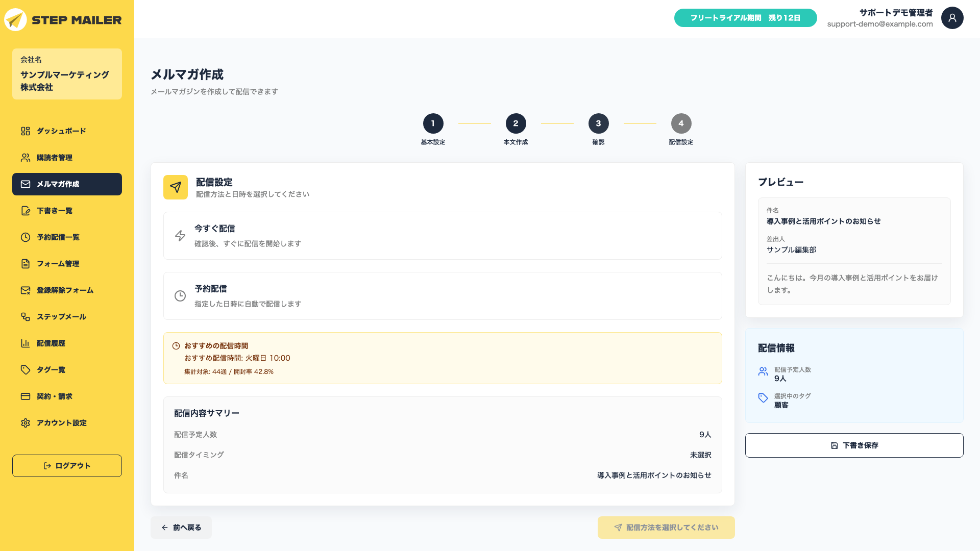Viewport: 980px width, 551px height.
Task: Open 配信履歴 in the sidebar
Action: (67, 343)
